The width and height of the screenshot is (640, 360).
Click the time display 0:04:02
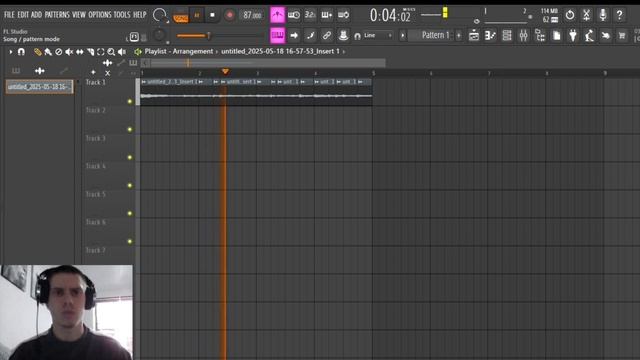point(390,16)
